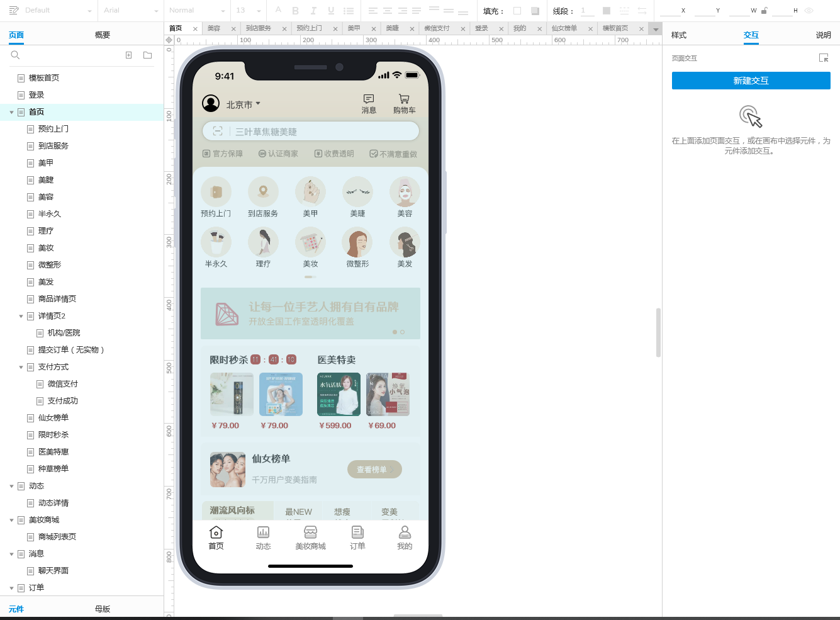Align text to middle vertically

tap(449, 11)
